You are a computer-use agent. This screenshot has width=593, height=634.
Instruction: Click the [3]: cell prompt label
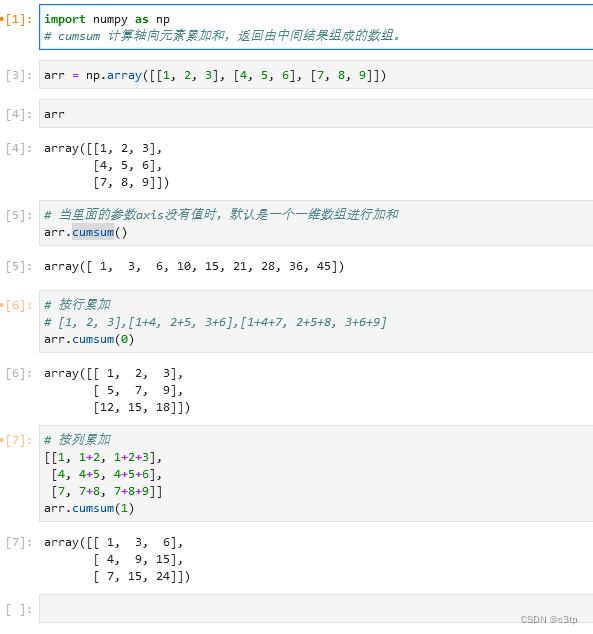click(x=19, y=75)
